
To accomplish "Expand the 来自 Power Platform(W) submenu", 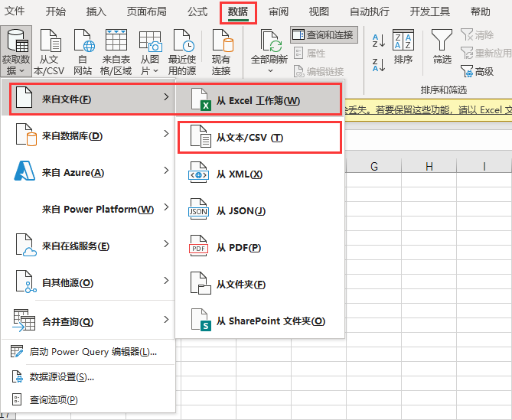I will pos(88,209).
